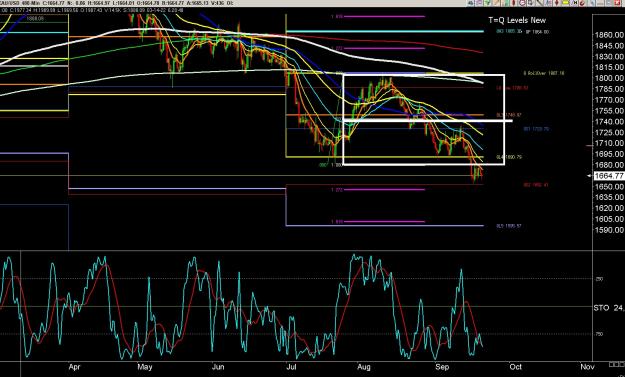
Task: Click the 1710.00 price axis label
Action: point(609,143)
